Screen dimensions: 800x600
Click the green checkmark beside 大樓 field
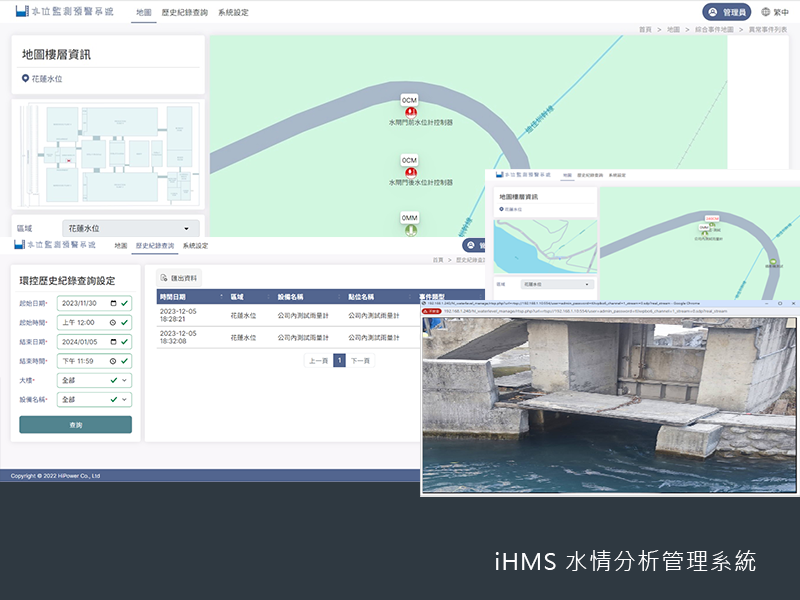(113, 381)
